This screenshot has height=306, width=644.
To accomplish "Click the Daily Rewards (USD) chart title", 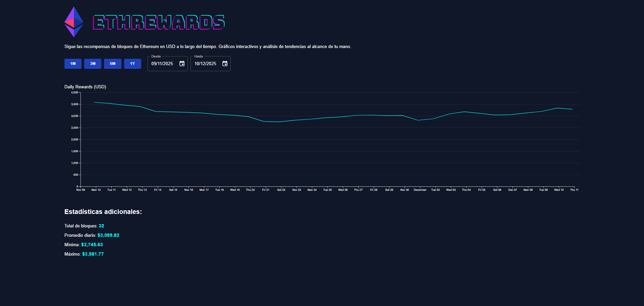I will [85, 87].
